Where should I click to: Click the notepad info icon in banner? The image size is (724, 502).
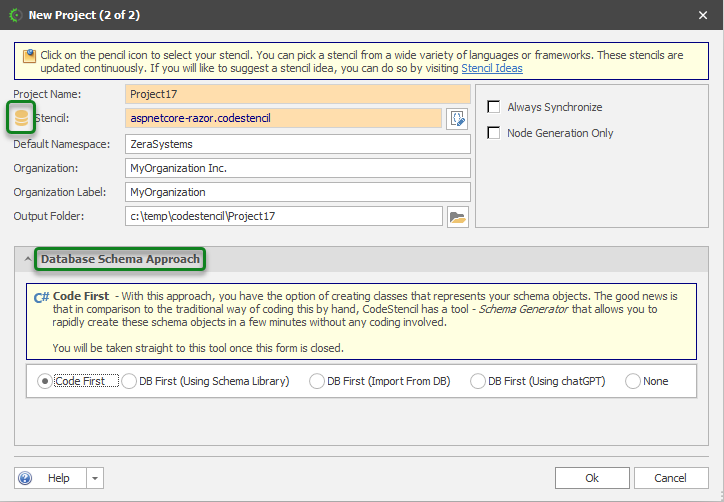click(x=29, y=56)
